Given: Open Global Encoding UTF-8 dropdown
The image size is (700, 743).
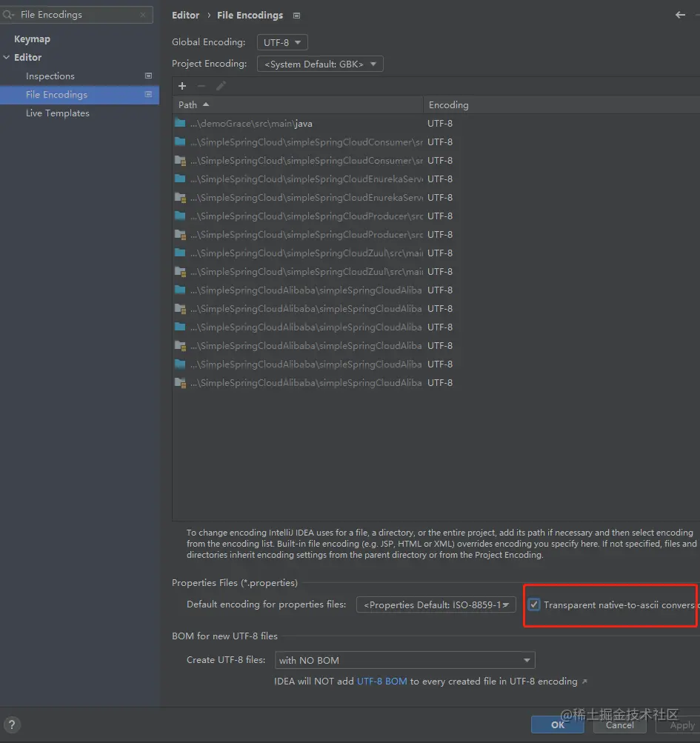Looking at the screenshot, I should click(x=282, y=42).
